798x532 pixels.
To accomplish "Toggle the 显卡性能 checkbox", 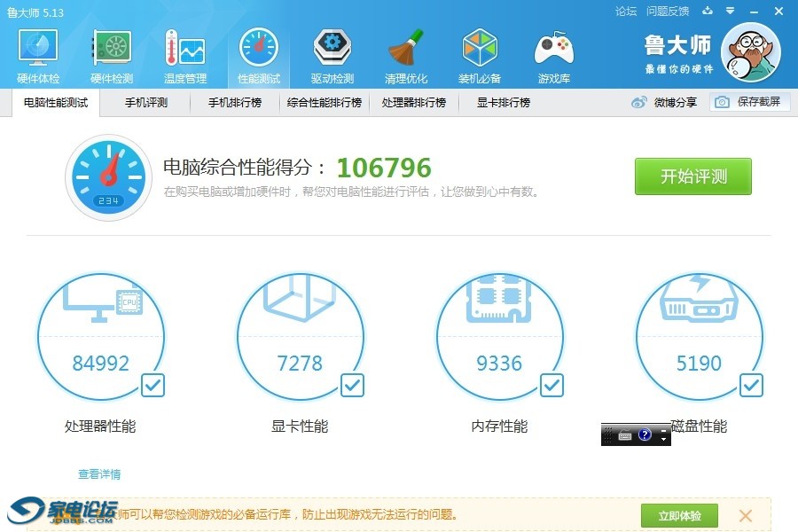I will pos(352,385).
